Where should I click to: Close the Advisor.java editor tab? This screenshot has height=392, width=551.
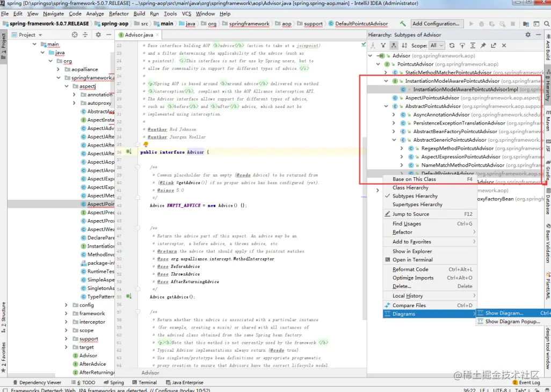[x=157, y=35]
